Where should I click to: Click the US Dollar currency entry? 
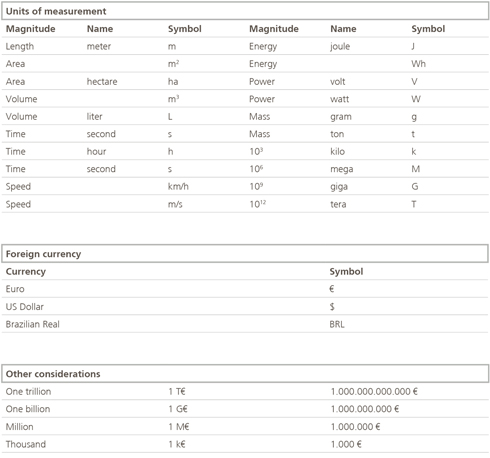tap(25, 307)
